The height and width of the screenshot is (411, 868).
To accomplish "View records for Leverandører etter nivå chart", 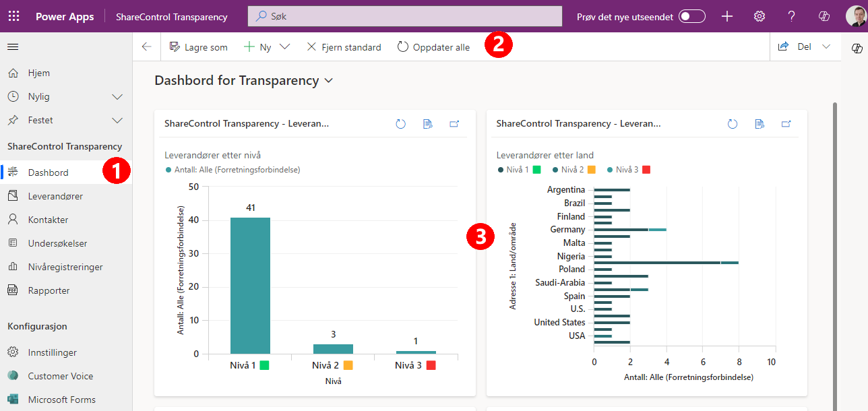I will (427, 124).
